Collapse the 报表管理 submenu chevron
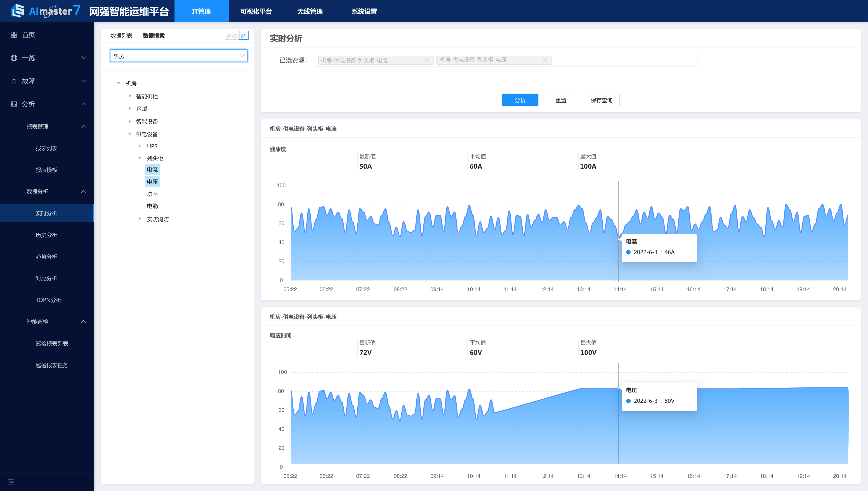 tap(84, 126)
